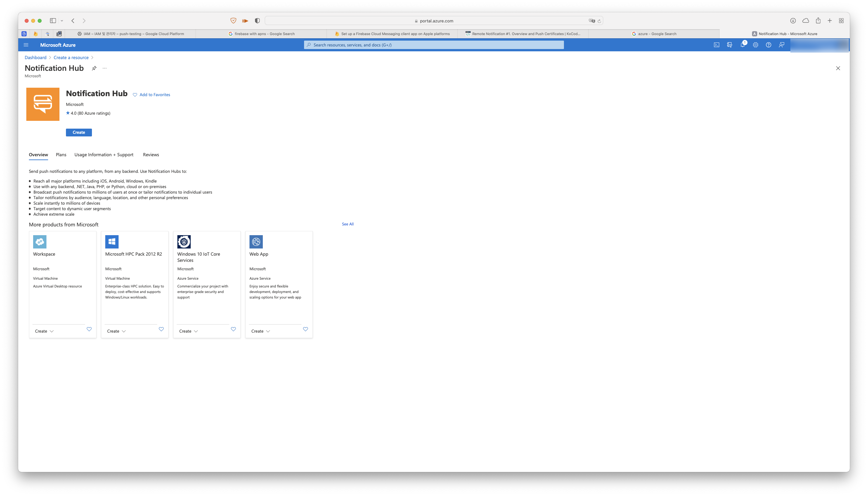Open the Azure Cloud Shell icon
868x496 pixels.
716,45
